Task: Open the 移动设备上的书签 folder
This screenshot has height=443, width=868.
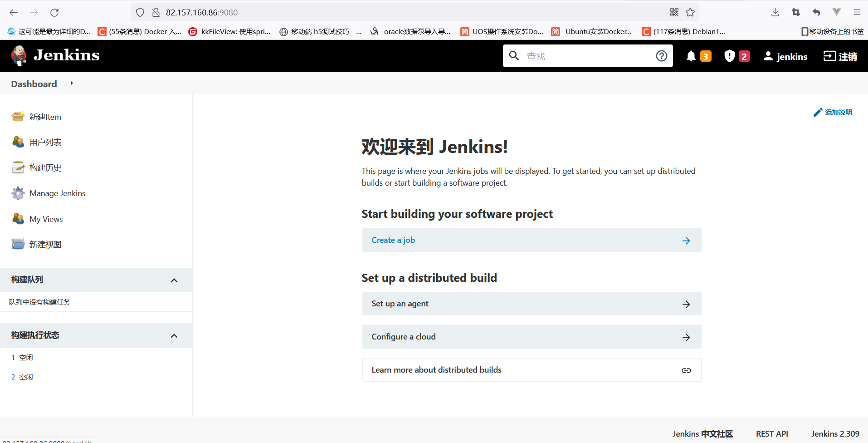Action: 833,32
